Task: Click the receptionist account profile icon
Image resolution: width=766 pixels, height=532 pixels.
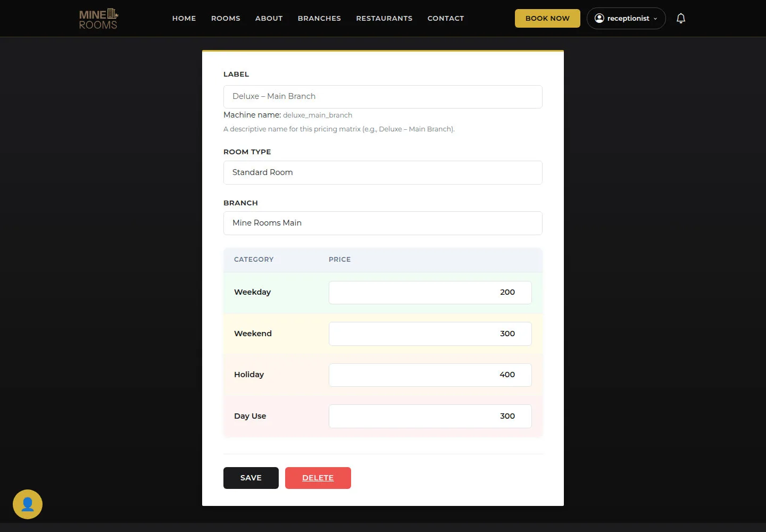Action: (599, 19)
